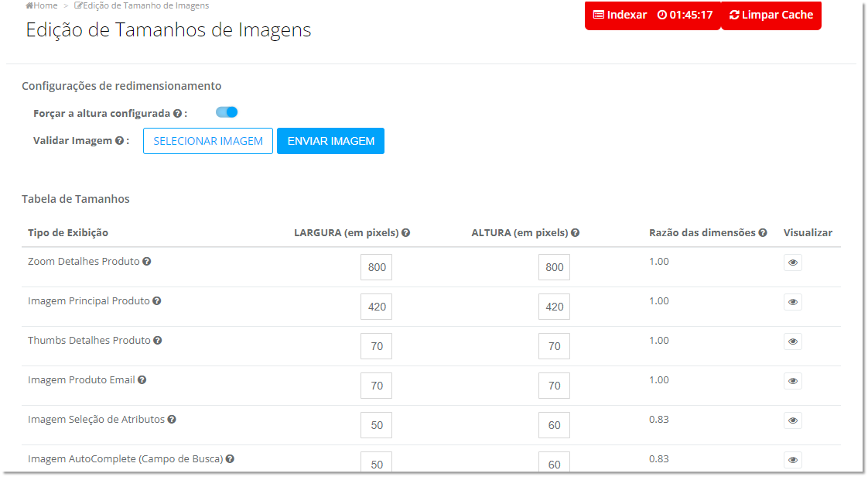Edit height field of Zoom Detalhes Produto
Image resolution: width=868 pixels, height=477 pixels.
pyautogui.click(x=554, y=267)
